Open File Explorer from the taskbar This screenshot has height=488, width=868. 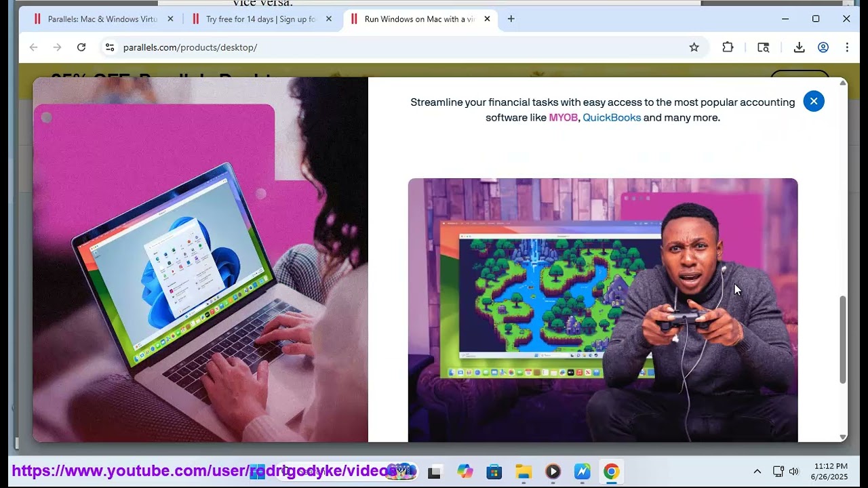click(524, 472)
